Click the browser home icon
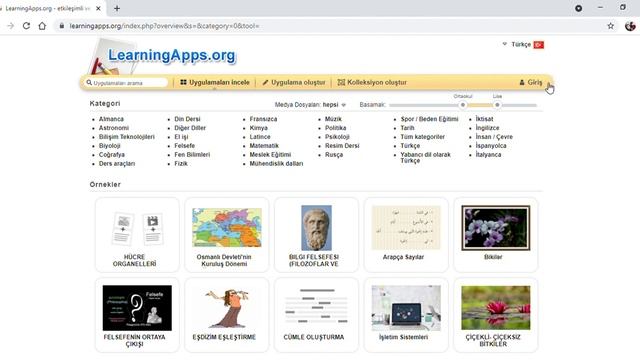The image size is (640, 360). tap(42, 26)
